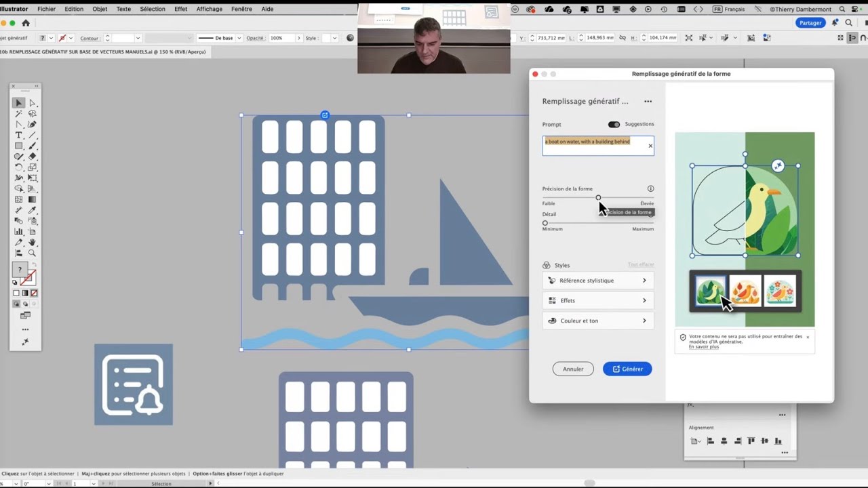Screen dimensions: 868x488
Task: Click the Annuler button
Action: point(573,369)
